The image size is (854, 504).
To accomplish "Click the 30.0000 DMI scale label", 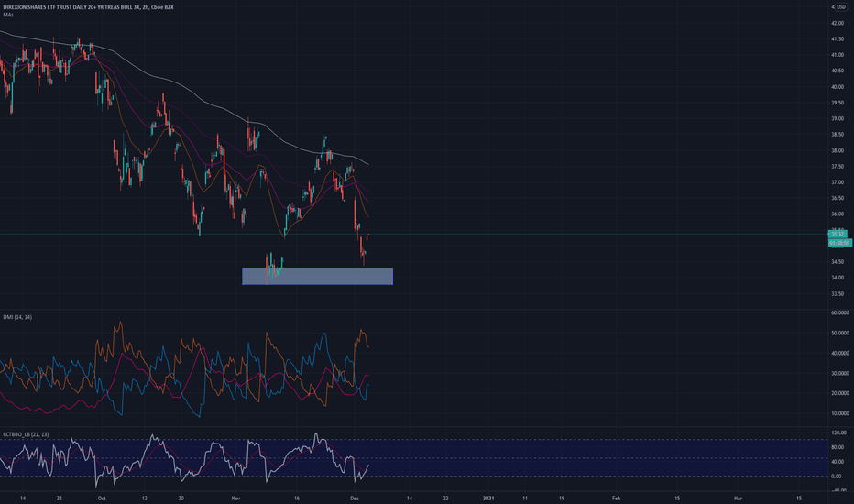I will pos(839,373).
